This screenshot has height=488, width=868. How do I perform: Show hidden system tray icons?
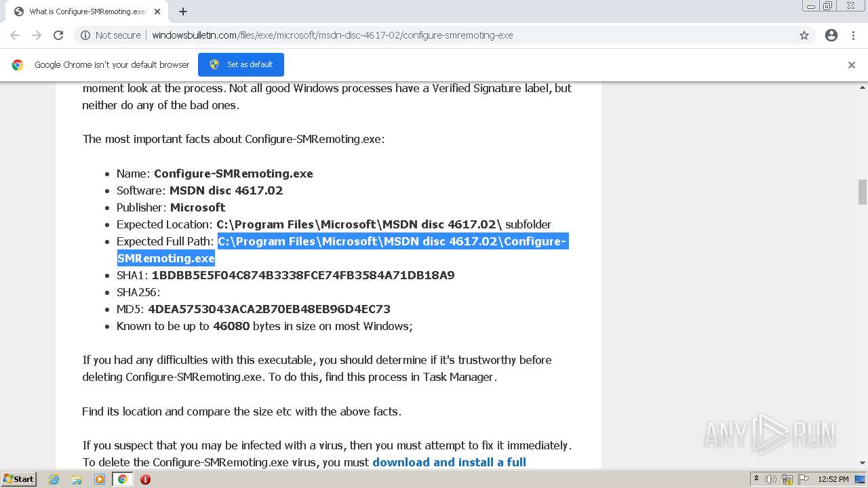tap(756, 479)
